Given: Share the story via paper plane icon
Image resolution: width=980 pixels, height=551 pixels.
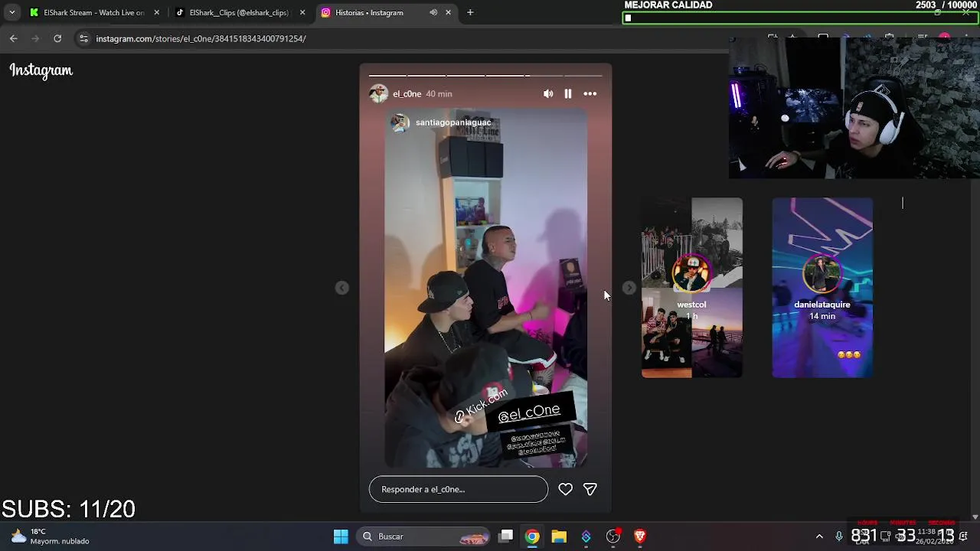Looking at the screenshot, I should point(590,489).
